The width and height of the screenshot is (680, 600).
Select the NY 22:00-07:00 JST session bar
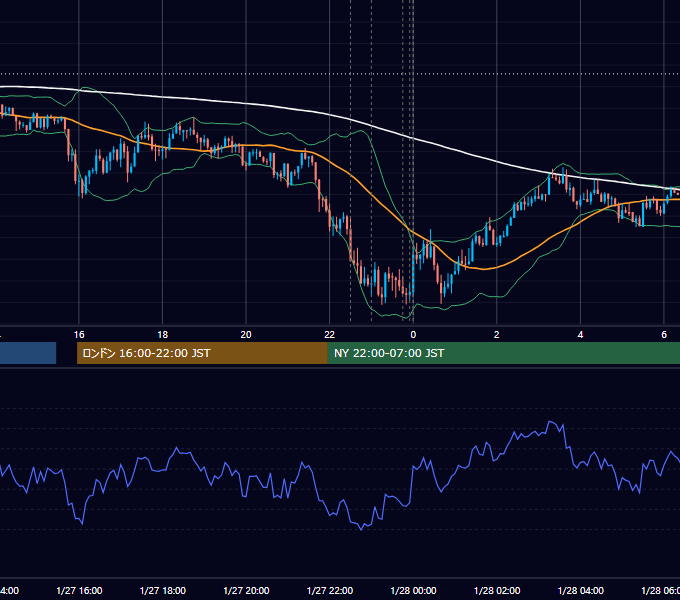503,353
